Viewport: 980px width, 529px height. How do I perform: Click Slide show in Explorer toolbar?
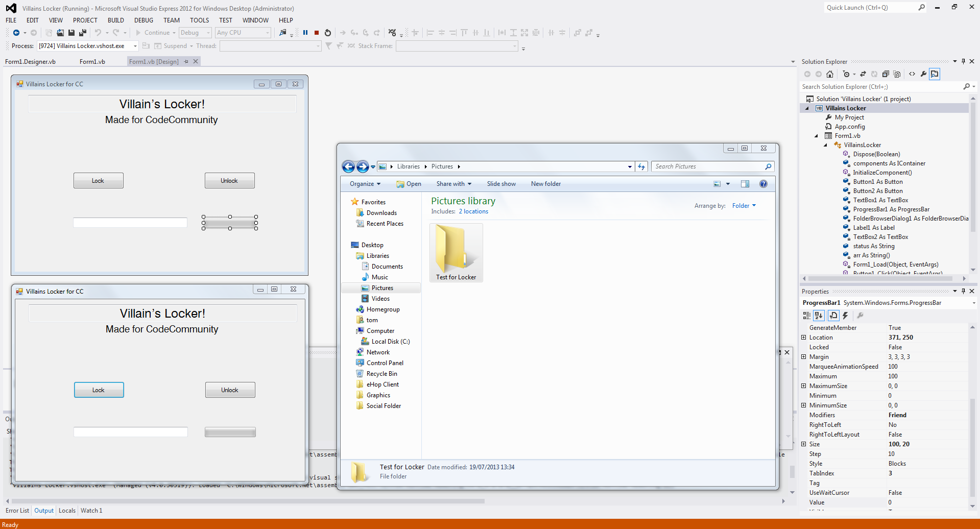[x=501, y=184]
